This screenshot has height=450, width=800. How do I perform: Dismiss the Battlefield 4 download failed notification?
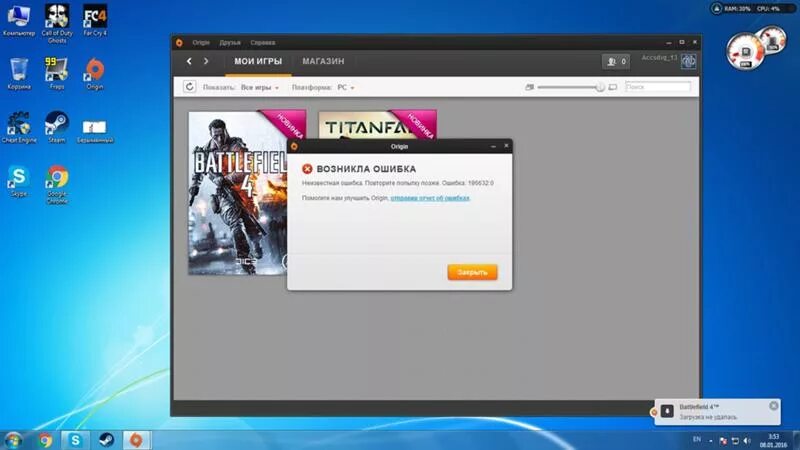point(773,406)
